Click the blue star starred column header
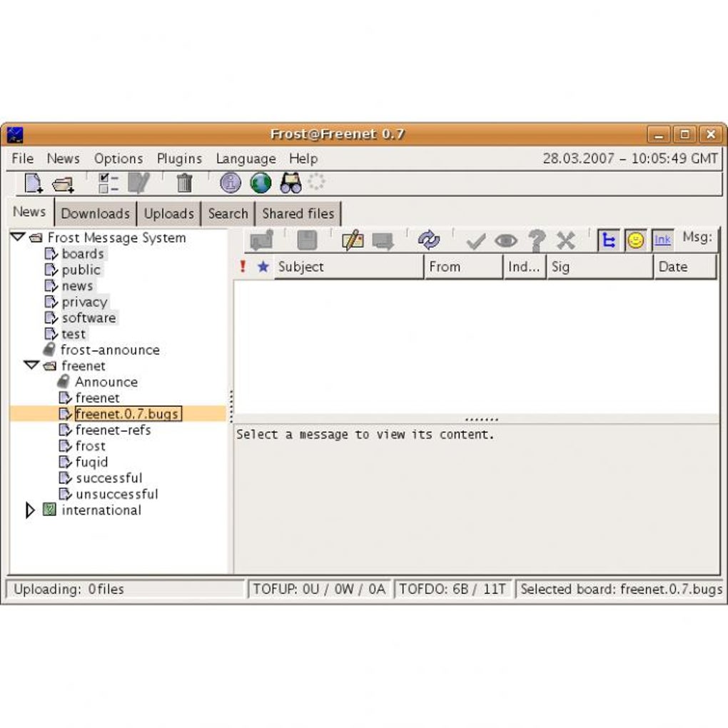The image size is (728, 728). [x=263, y=266]
